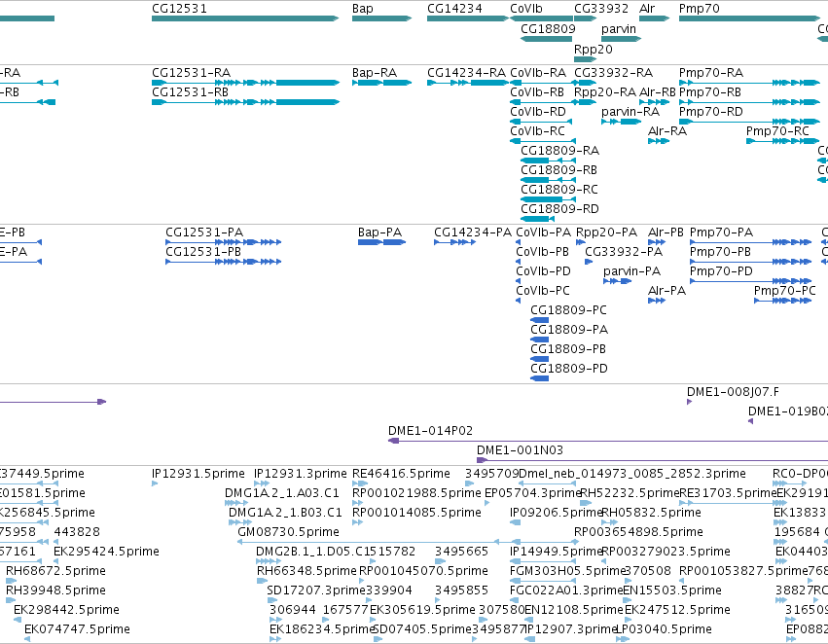Select transcript Rpp20-RA
Screen dimensions: 828x644
click(604, 91)
